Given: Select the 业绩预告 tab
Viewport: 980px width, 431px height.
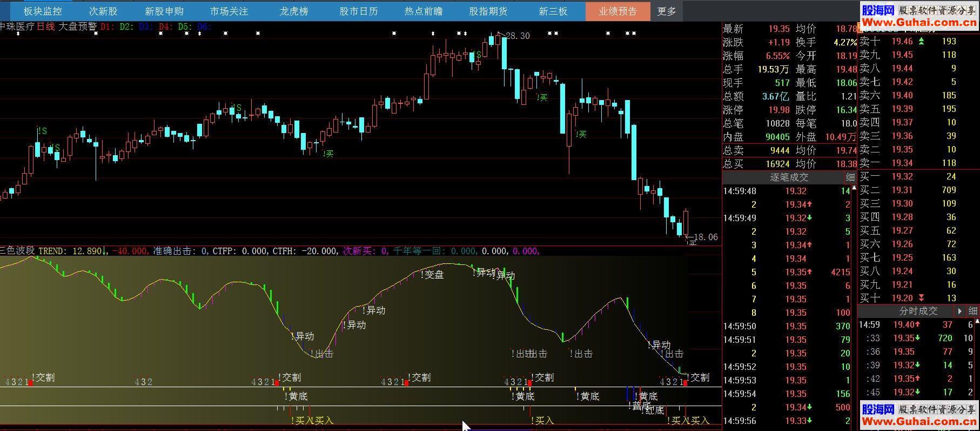Looking at the screenshot, I should pos(617,11).
